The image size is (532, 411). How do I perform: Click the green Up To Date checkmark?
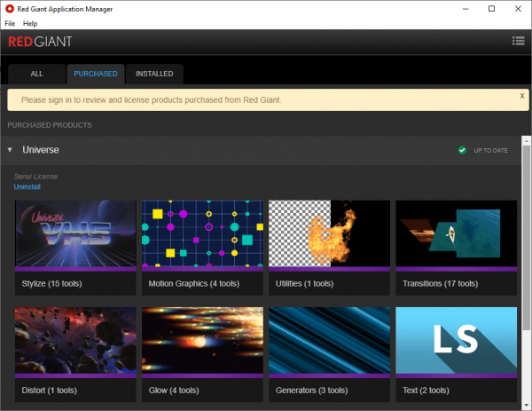pyautogui.click(x=462, y=150)
